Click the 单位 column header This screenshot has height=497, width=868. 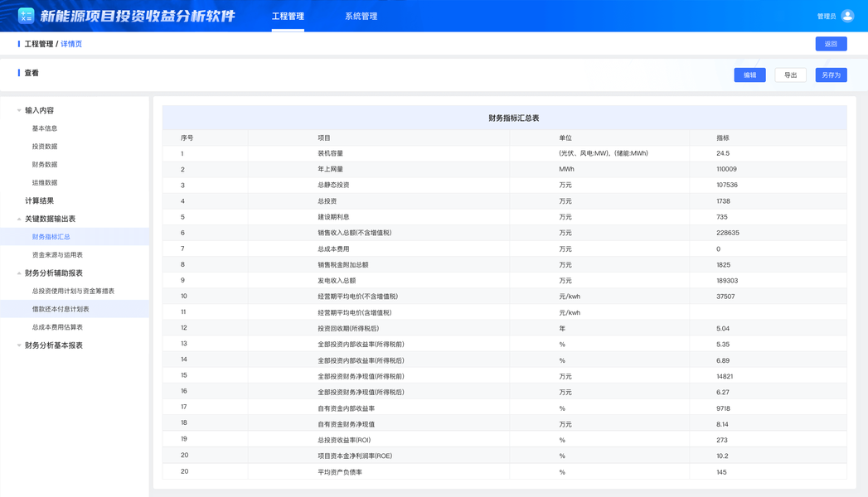[565, 138]
